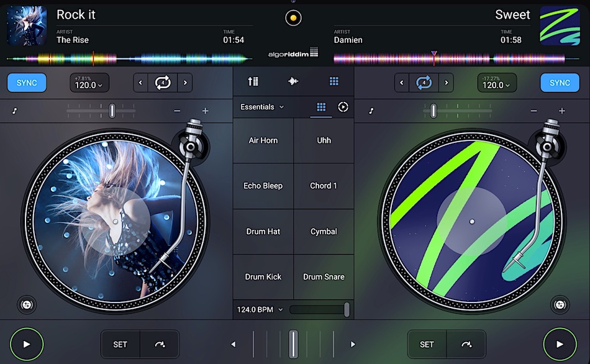Play the right deck track
Viewport: 590px width, 364px height.
[x=560, y=344]
